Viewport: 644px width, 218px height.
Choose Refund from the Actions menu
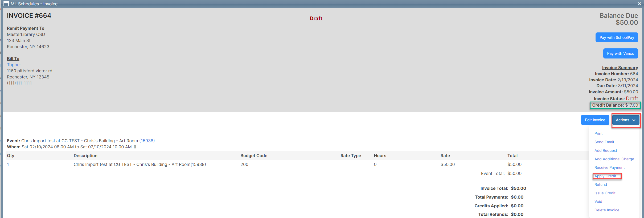pos(601,185)
